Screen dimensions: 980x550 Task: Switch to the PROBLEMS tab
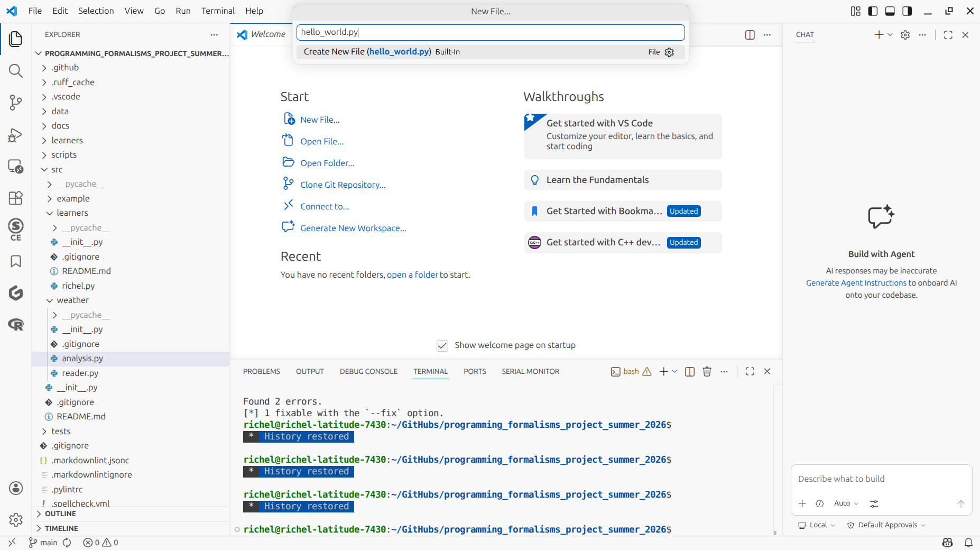pyautogui.click(x=262, y=372)
